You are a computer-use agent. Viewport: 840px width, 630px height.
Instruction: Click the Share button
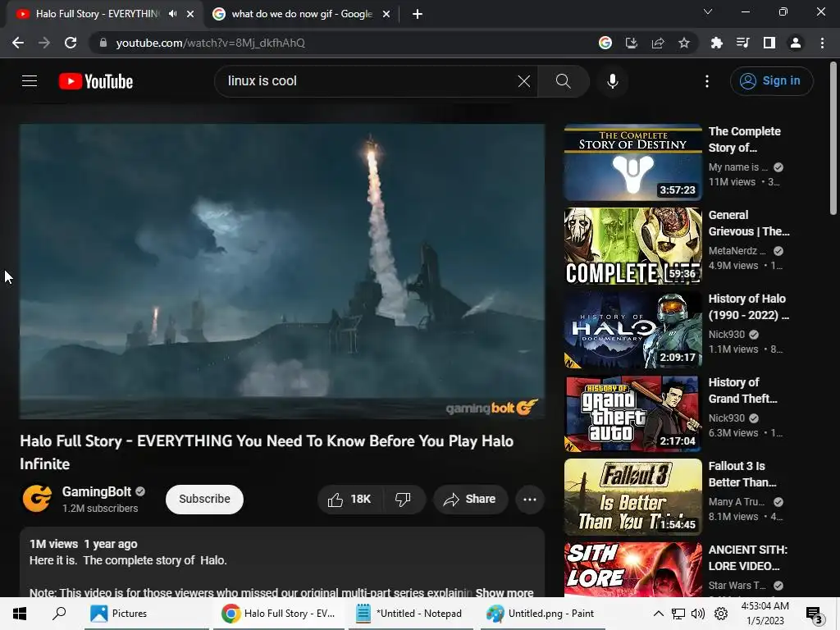click(470, 500)
